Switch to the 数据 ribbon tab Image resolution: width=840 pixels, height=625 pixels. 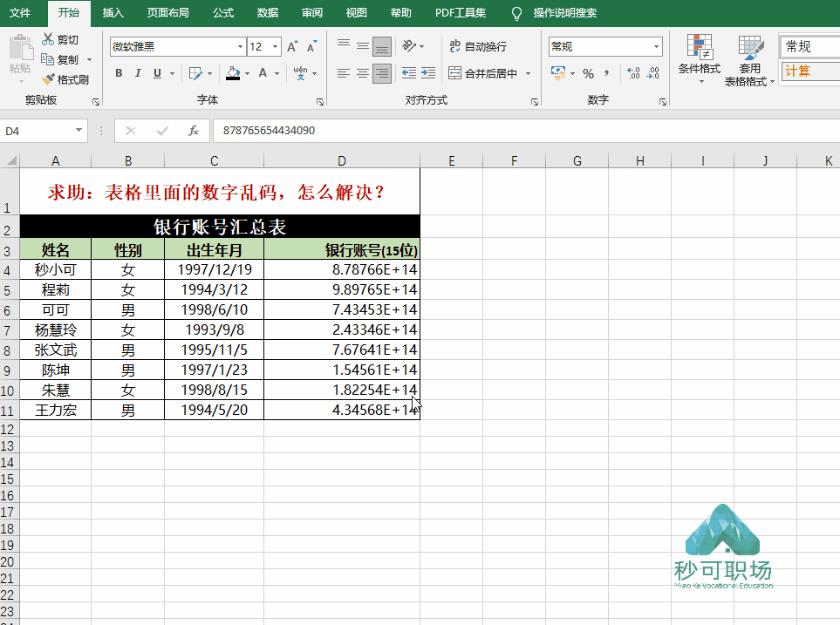click(x=267, y=13)
